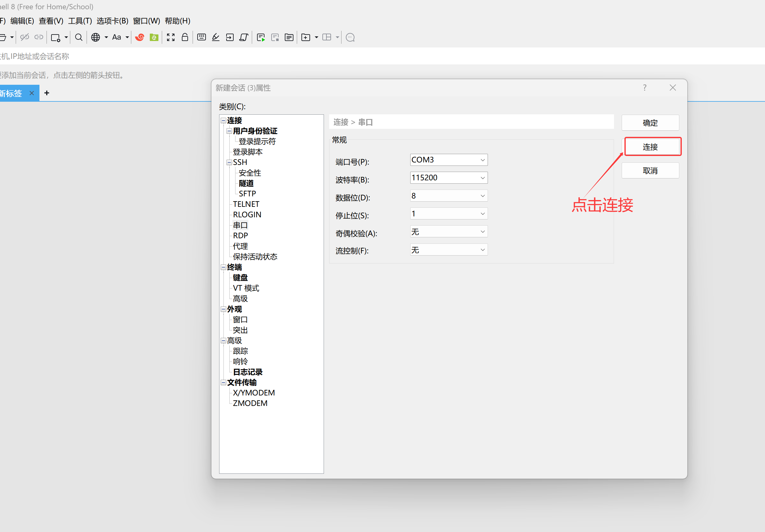Image resolution: width=765 pixels, height=532 pixels.
Task: Toggle full screen mode icon
Action: [170, 37]
